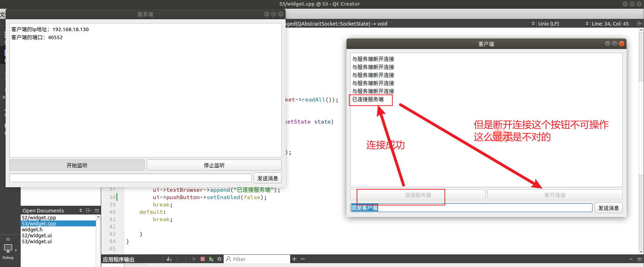Stop the running program with red square
644x267 pixels.
(x=203, y=259)
